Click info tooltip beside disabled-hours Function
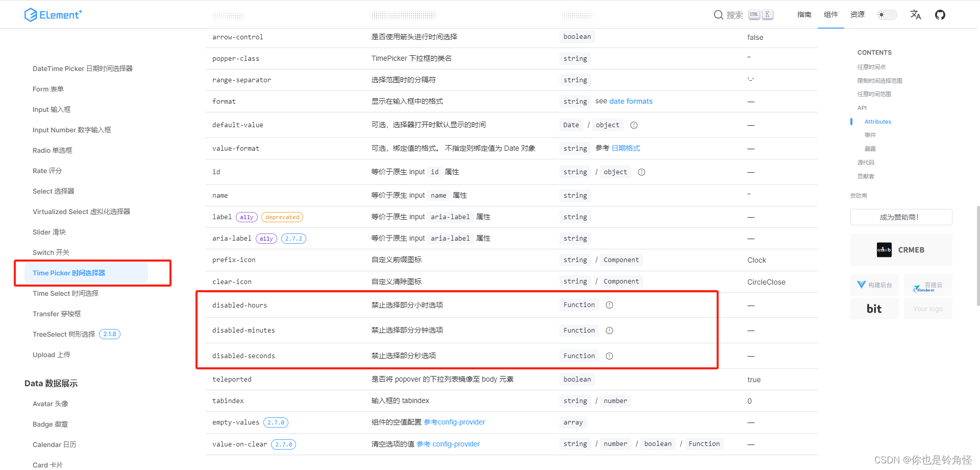Viewport: 980px width, 470px height. tap(609, 304)
